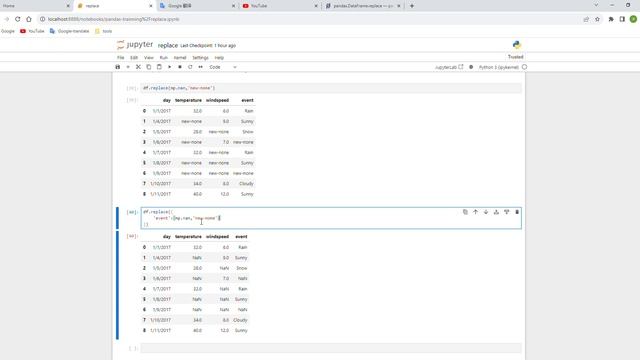Screen dimensions: 640x360
Task: Click the Snow cell in the upper table
Action: point(248,132)
